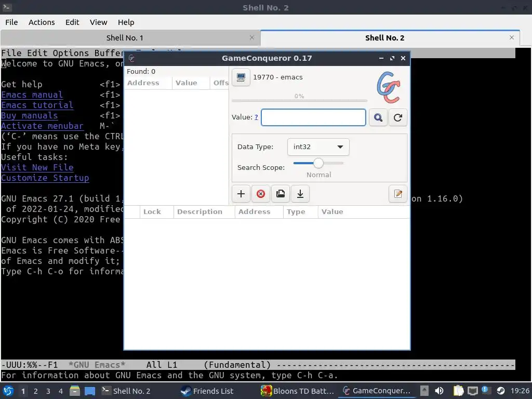Start scan with the magnifier search button

pos(378,117)
